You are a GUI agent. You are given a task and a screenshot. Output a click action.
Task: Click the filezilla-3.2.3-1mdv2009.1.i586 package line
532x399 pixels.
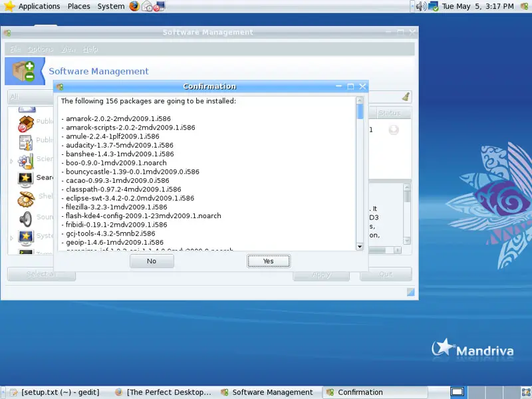(114, 207)
